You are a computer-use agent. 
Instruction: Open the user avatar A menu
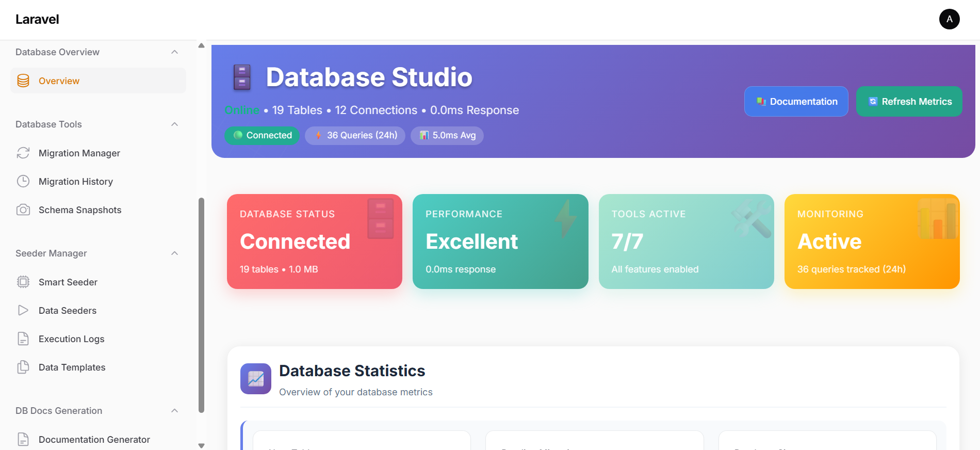[x=949, y=19]
